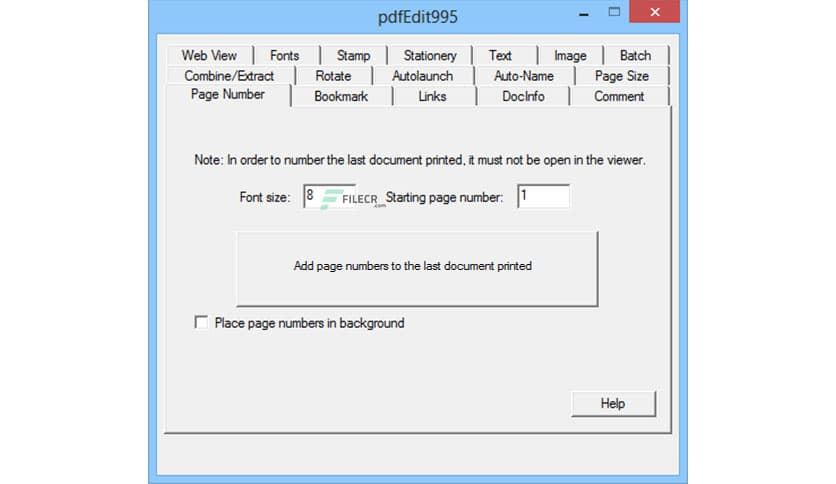This screenshot has height=484, width=836.
Task: Switch to the DocInfo tab
Action: [x=521, y=96]
